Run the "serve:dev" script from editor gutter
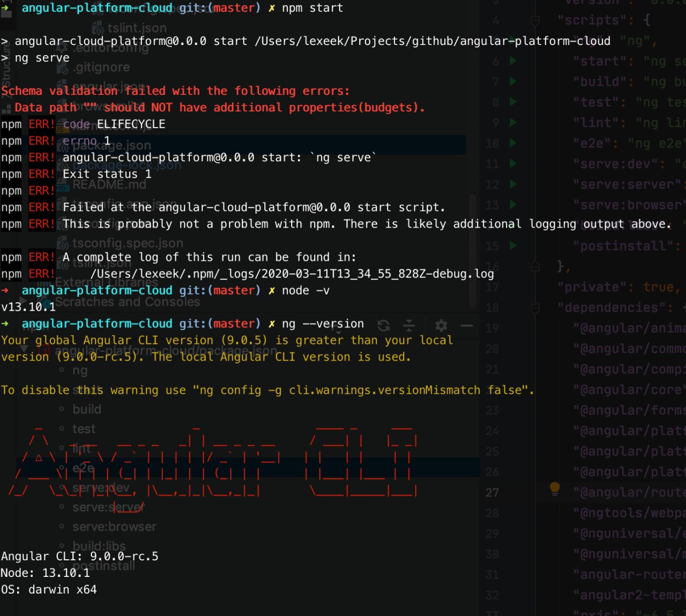Image resolution: width=686 pixels, height=616 pixels. click(513, 164)
